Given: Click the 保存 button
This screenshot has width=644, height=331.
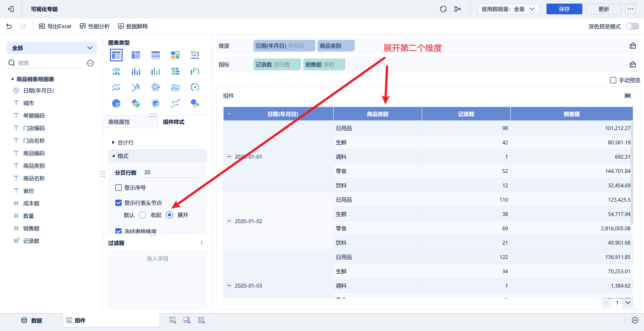Looking at the screenshot, I should [564, 9].
